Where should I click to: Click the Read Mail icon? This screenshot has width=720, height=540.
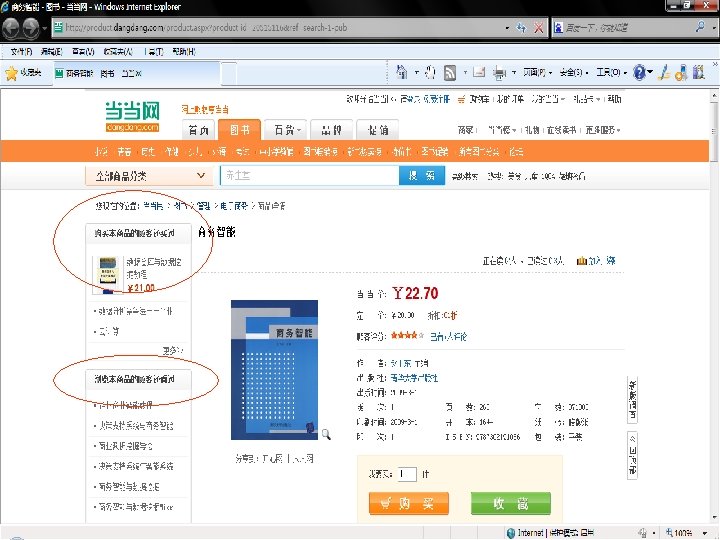479,72
